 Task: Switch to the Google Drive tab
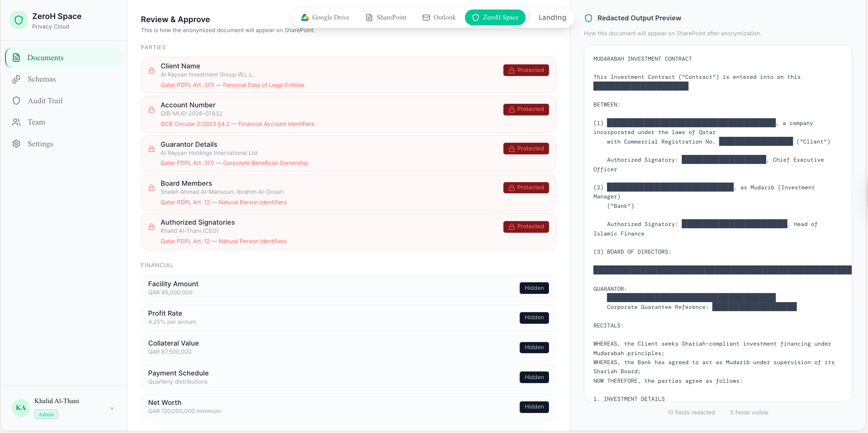pyautogui.click(x=325, y=18)
